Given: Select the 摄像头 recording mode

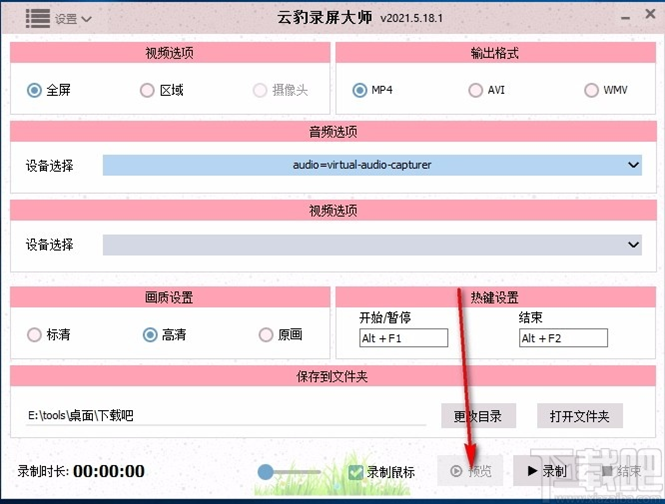Looking at the screenshot, I should click(x=280, y=90).
